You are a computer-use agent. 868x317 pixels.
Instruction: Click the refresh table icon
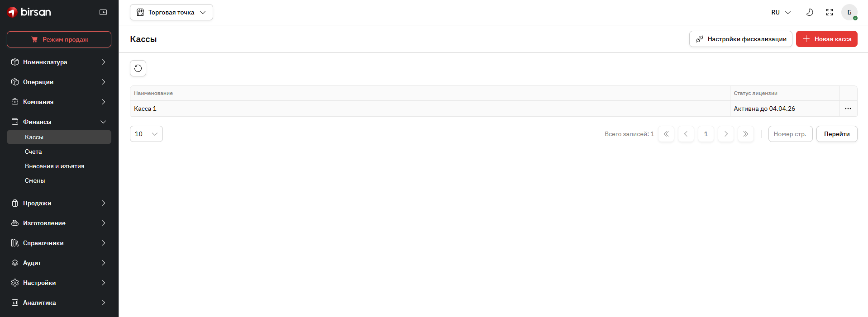pos(138,68)
